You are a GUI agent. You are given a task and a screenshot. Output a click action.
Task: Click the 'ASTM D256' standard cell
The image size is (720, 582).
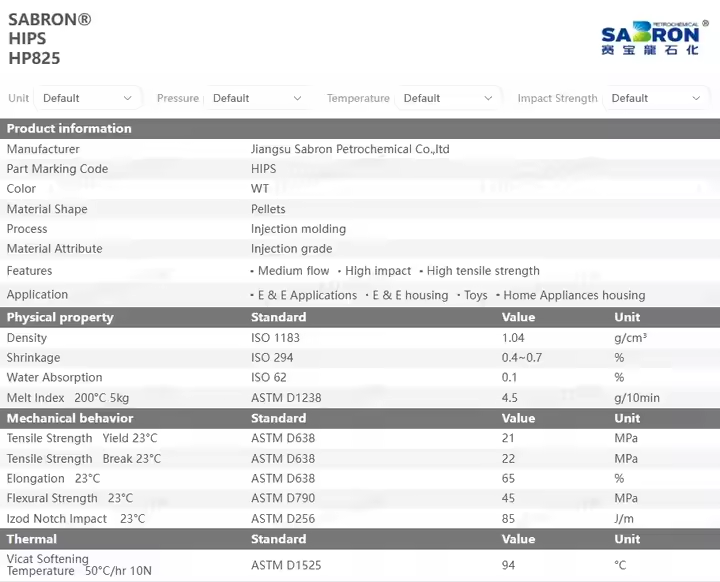[x=283, y=519]
